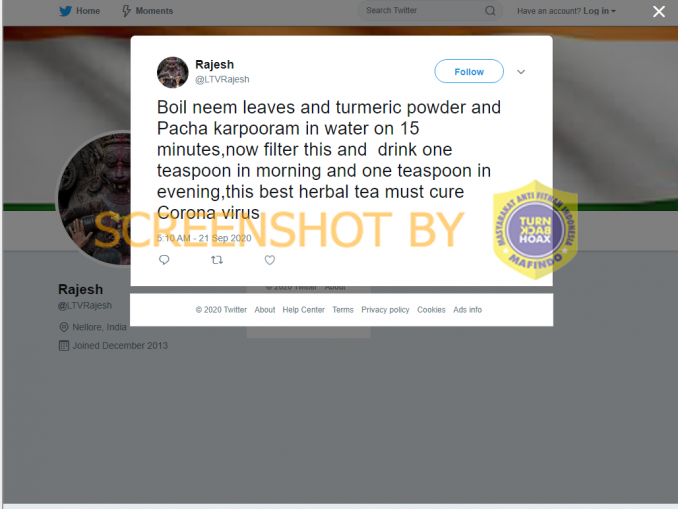
Task: Follow the user Rajesh
Action: pyautogui.click(x=469, y=71)
